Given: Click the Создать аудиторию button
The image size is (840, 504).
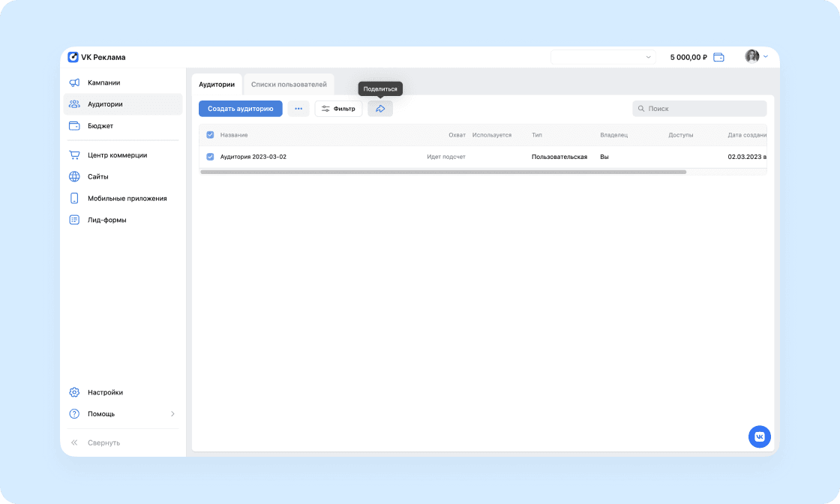Looking at the screenshot, I should (241, 109).
